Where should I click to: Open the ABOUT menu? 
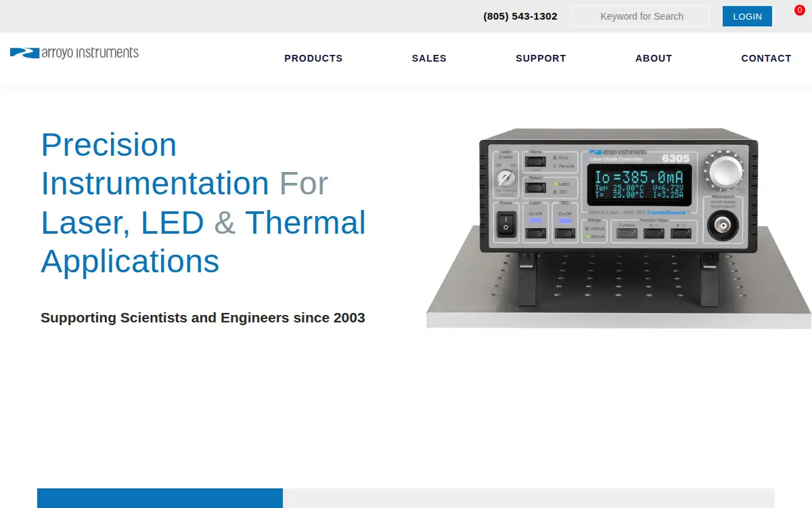point(654,58)
